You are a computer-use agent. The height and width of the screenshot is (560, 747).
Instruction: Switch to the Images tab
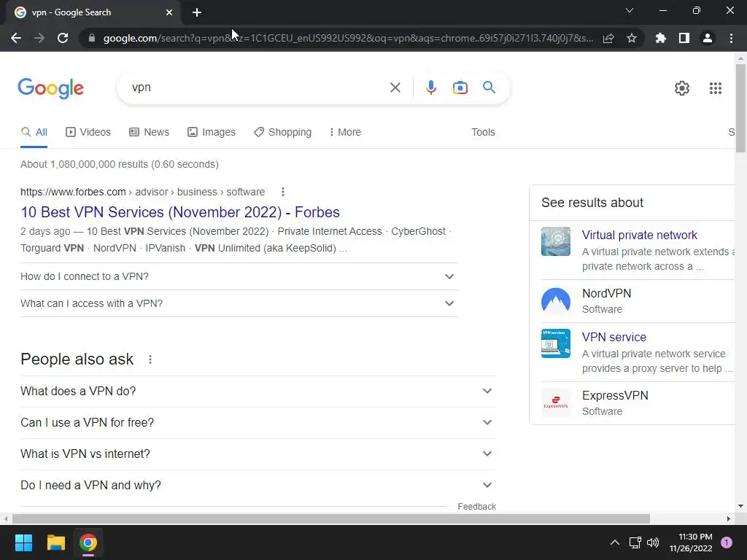pyautogui.click(x=212, y=133)
